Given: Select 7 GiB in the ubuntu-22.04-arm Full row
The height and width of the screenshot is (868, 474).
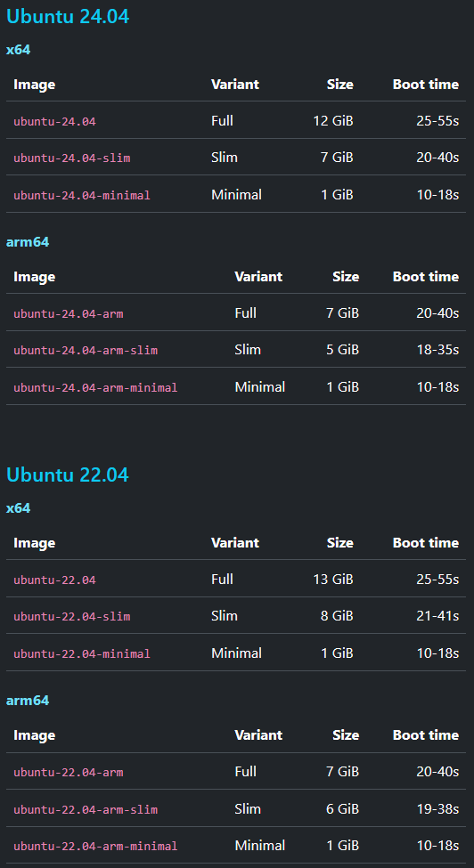Looking at the screenshot, I should 343,771.
